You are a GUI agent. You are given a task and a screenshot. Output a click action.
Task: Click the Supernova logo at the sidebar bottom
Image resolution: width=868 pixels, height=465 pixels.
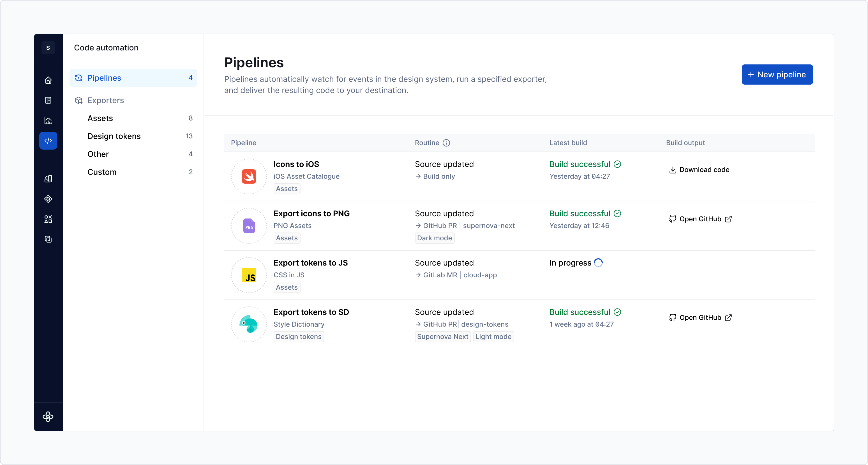[48, 417]
